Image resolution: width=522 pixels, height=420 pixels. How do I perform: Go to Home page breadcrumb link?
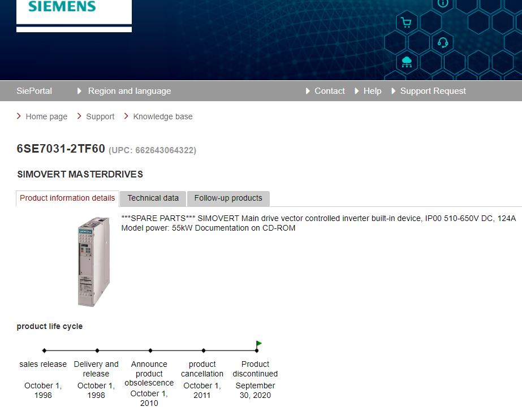[46, 116]
